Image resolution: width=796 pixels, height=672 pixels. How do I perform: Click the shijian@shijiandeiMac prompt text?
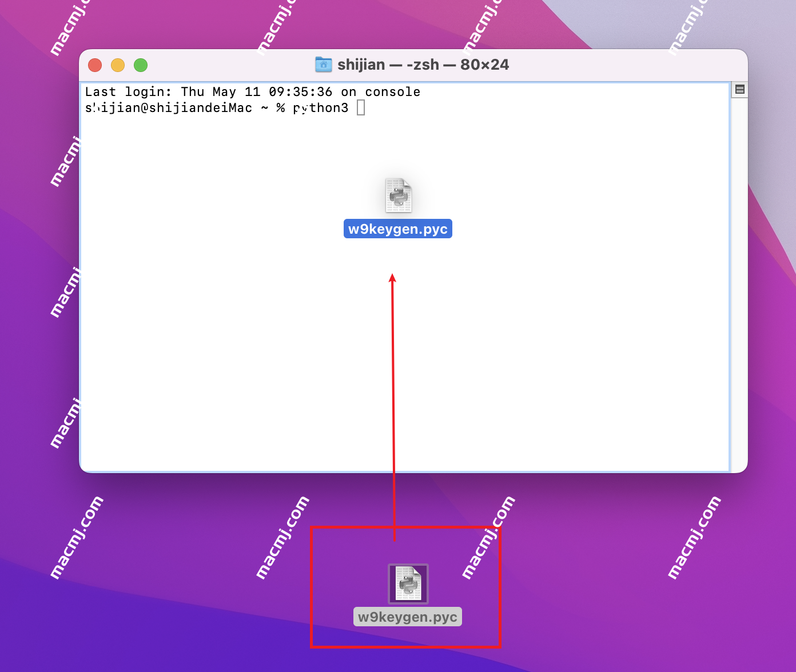[x=169, y=108]
